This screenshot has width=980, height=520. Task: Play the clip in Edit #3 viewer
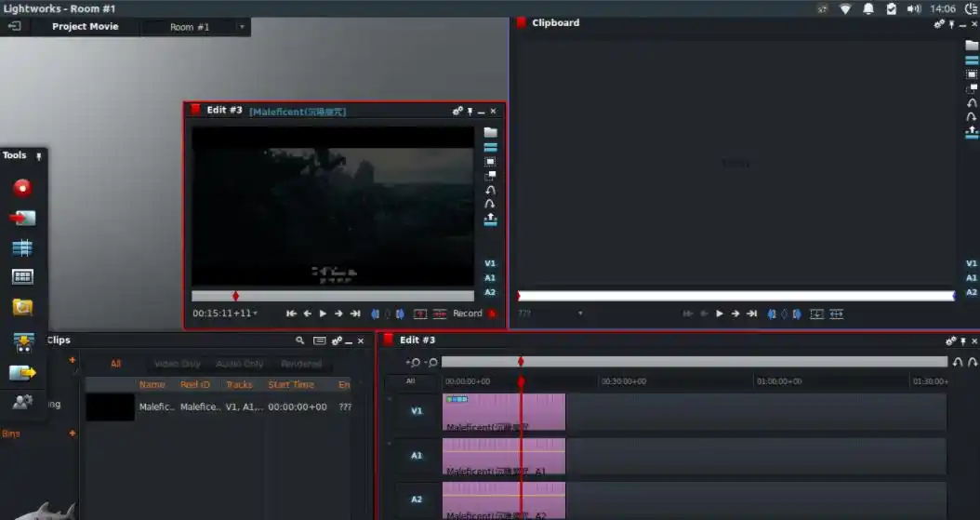pyautogui.click(x=323, y=314)
